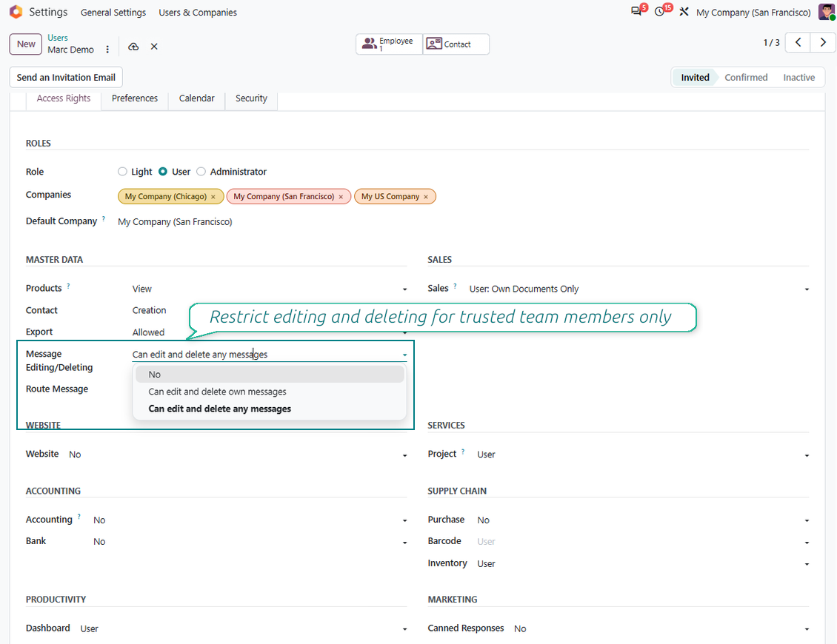Switch to the Preferences tab

pos(135,98)
